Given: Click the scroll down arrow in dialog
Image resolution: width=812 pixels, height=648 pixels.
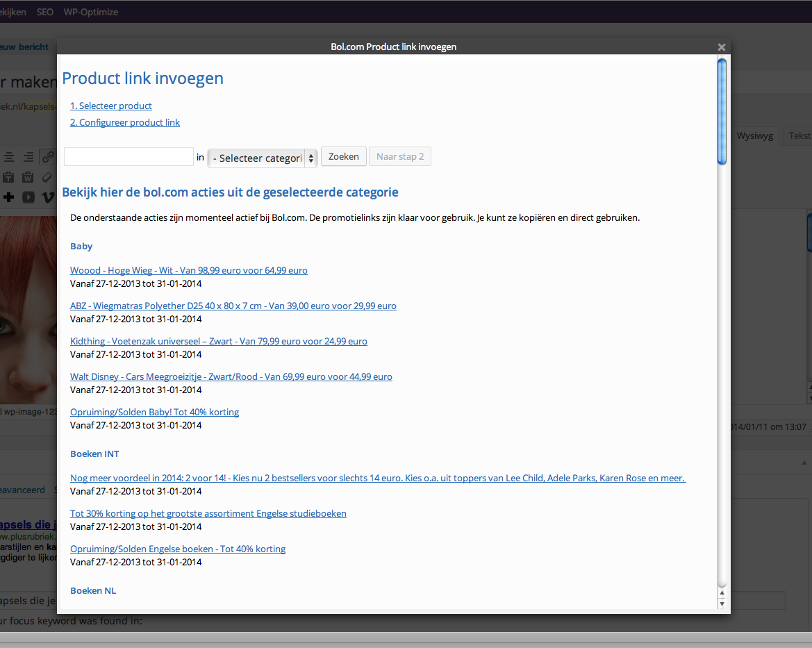Looking at the screenshot, I should tap(722, 604).
